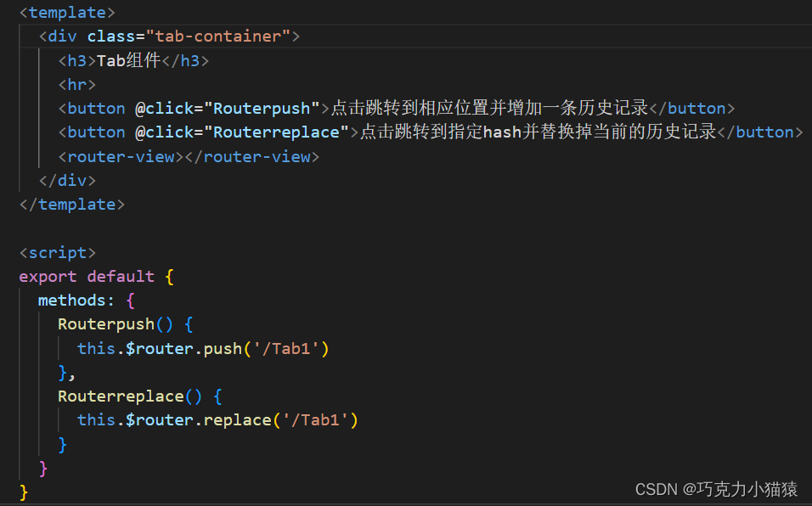Click the Routerpush click handler attribute
The image size is (812, 506).
click(228, 108)
